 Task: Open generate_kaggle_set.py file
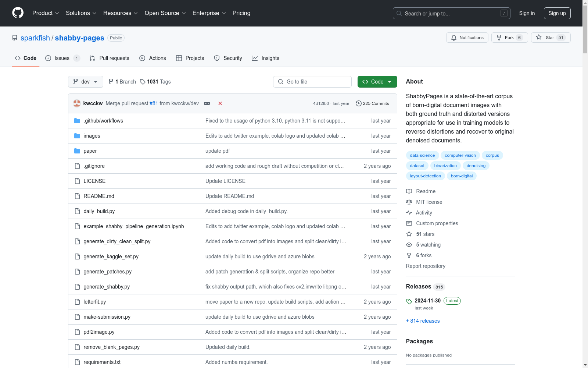(x=111, y=256)
